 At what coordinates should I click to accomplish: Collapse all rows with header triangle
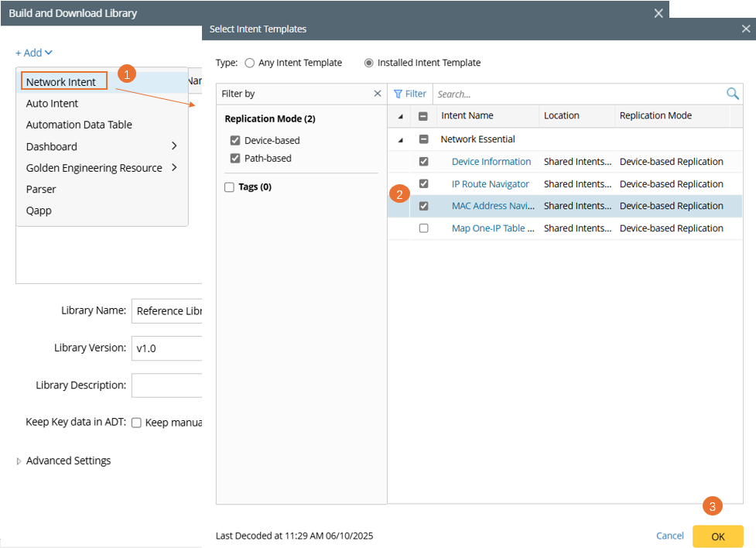tap(400, 117)
